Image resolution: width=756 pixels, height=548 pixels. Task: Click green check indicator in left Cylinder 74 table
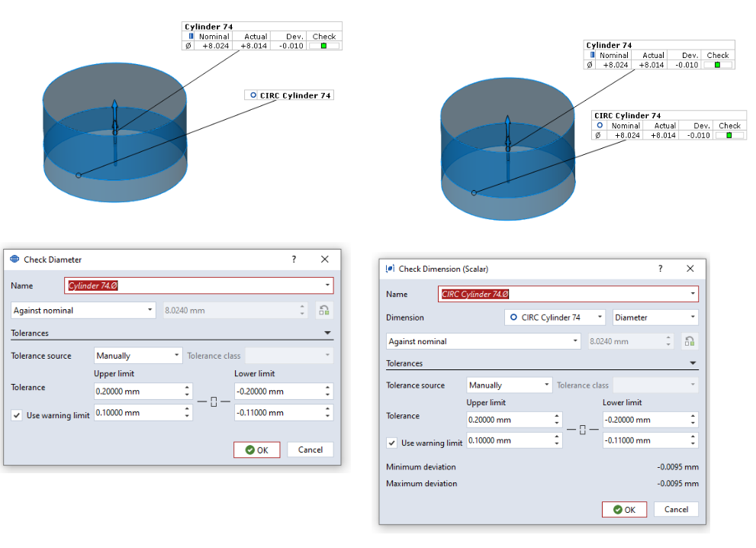(x=323, y=46)
